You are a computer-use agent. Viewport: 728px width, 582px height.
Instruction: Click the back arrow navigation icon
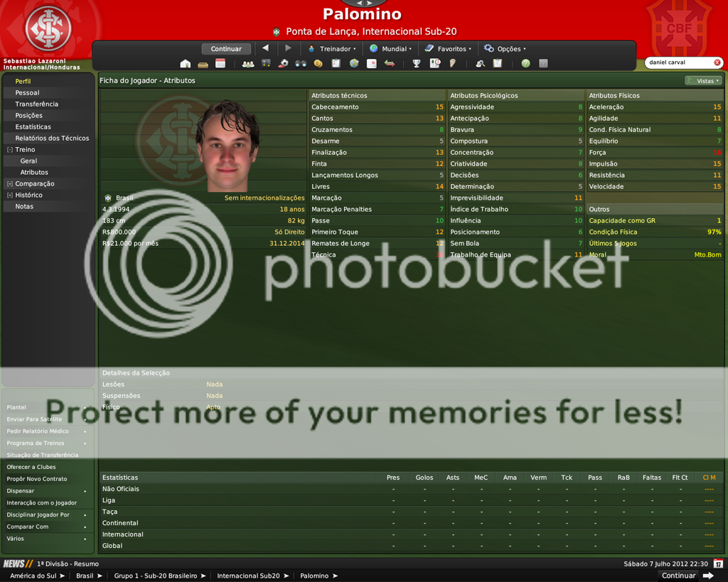265,48
